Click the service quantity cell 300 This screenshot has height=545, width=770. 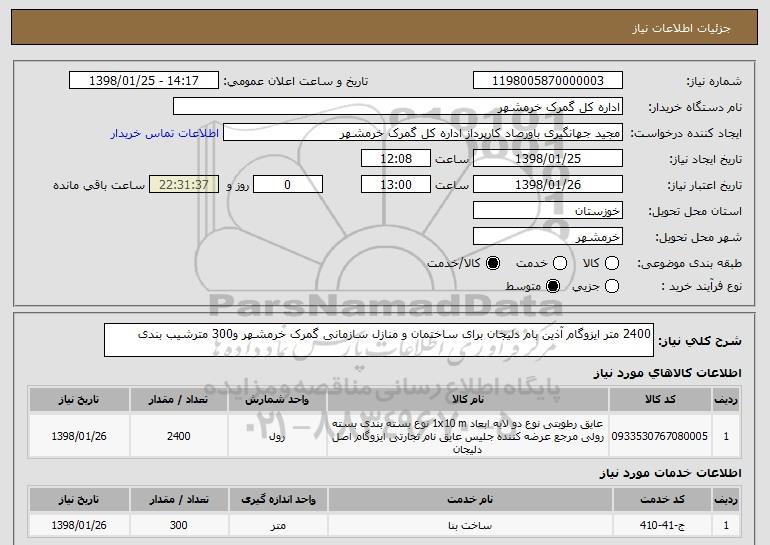(x=178, y=525)
